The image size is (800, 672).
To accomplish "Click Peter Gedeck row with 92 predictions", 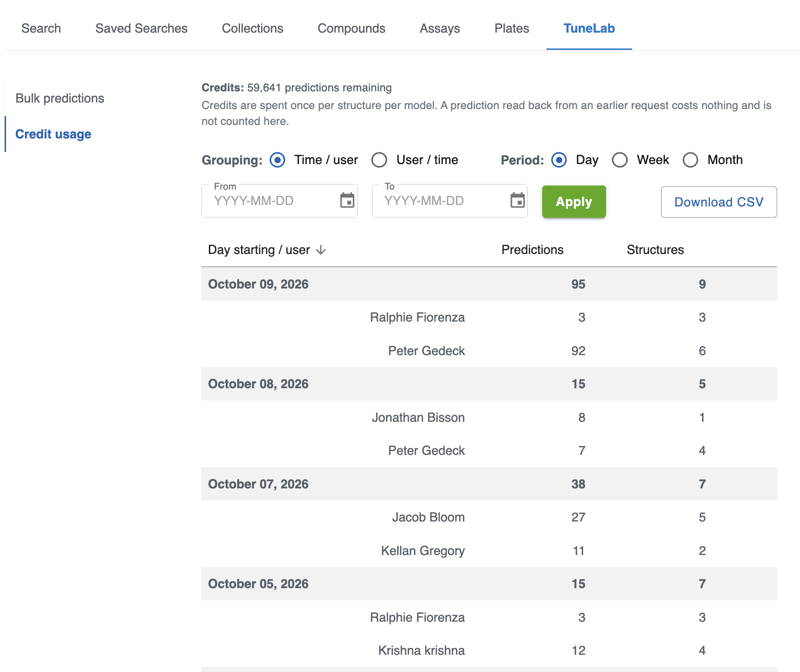I will tap(489, 351).
